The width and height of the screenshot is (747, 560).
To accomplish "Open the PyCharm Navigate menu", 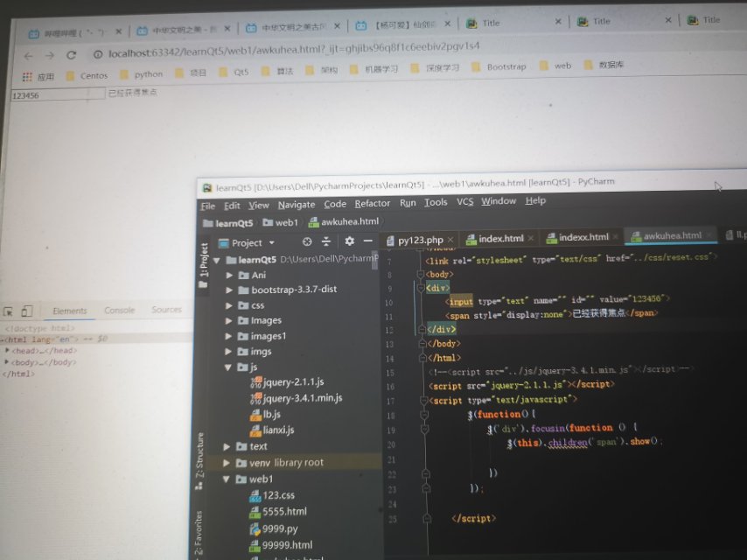I will pos(297,205).
